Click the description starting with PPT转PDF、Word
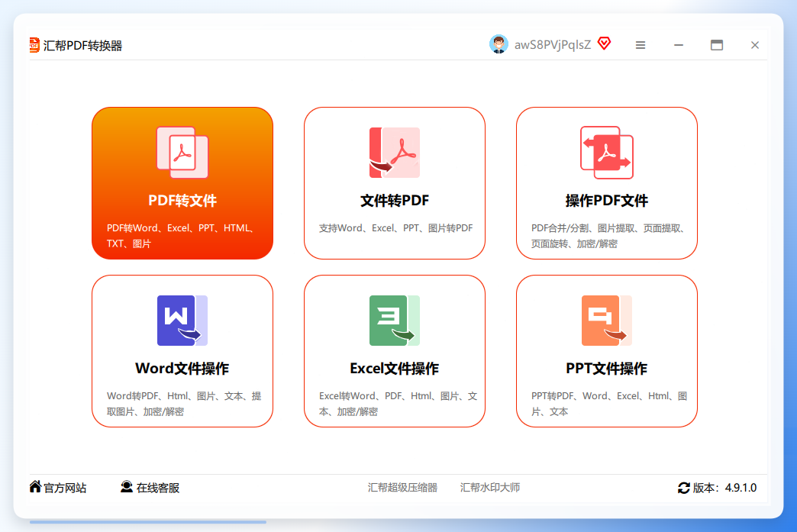This screenshot has width=797, height=532. pos(609,404)
